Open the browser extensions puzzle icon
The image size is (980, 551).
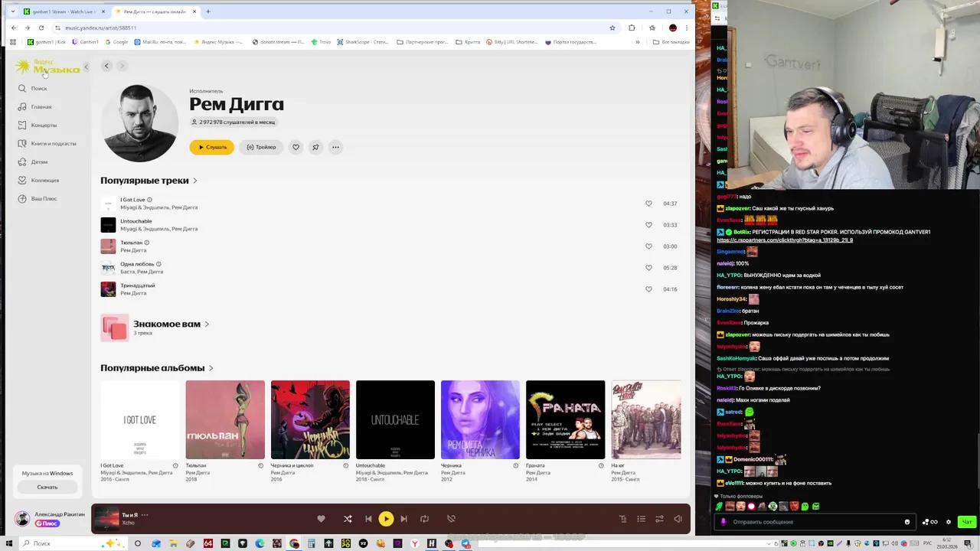point(632,28)
